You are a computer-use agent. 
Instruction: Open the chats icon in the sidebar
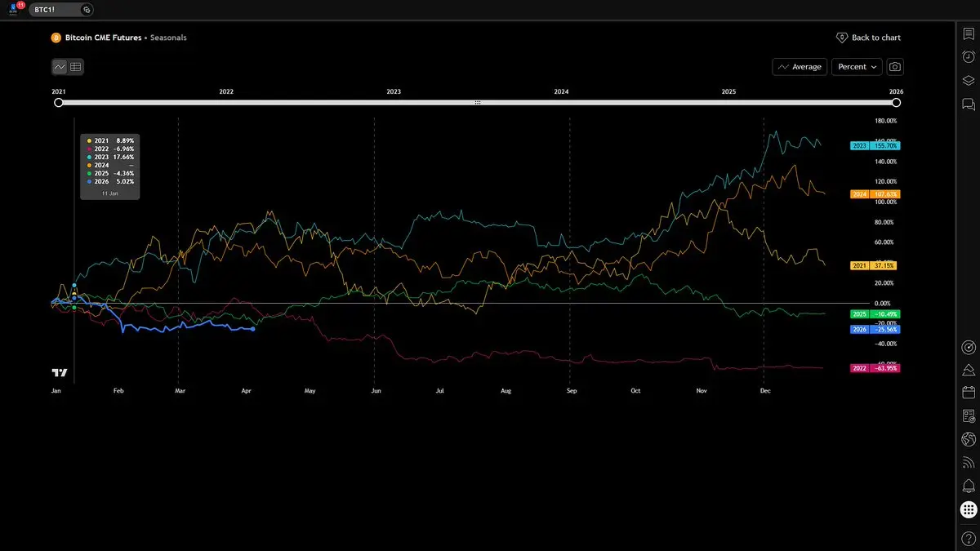click(969, 104)
